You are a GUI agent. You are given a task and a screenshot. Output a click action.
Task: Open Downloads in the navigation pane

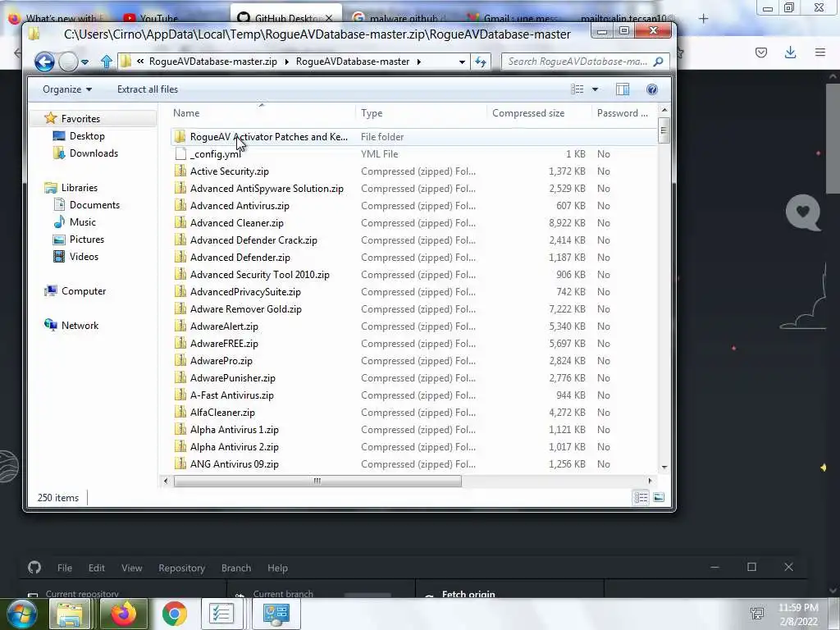click(x=94, y=153)
